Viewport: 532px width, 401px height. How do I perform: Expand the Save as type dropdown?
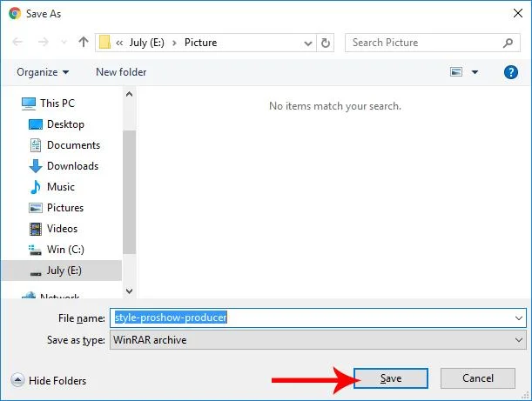click(519, 340)
